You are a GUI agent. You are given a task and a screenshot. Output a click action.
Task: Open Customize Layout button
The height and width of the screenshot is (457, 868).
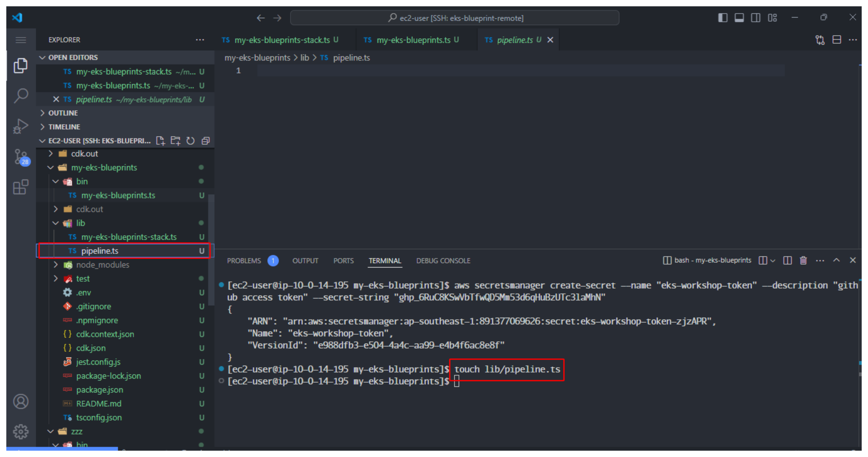[x=772, y=18]
